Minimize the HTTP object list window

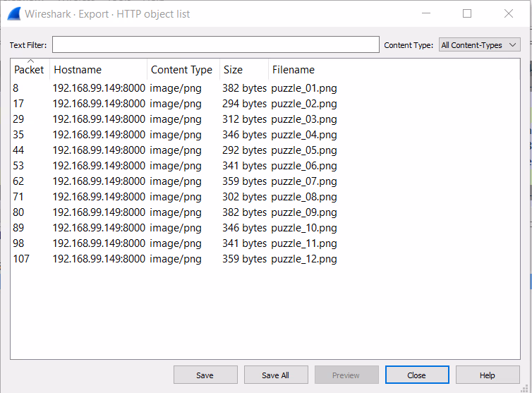[426, 13]
